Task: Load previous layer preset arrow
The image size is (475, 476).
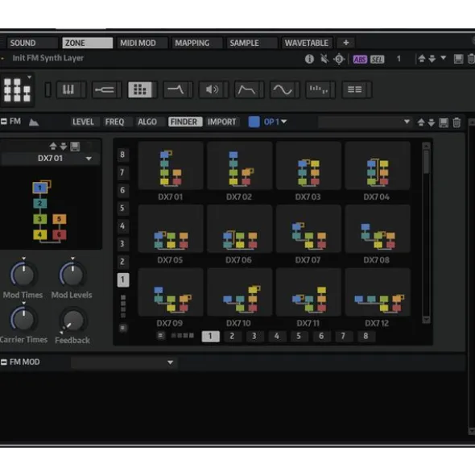Action: [x=422, y=58]
